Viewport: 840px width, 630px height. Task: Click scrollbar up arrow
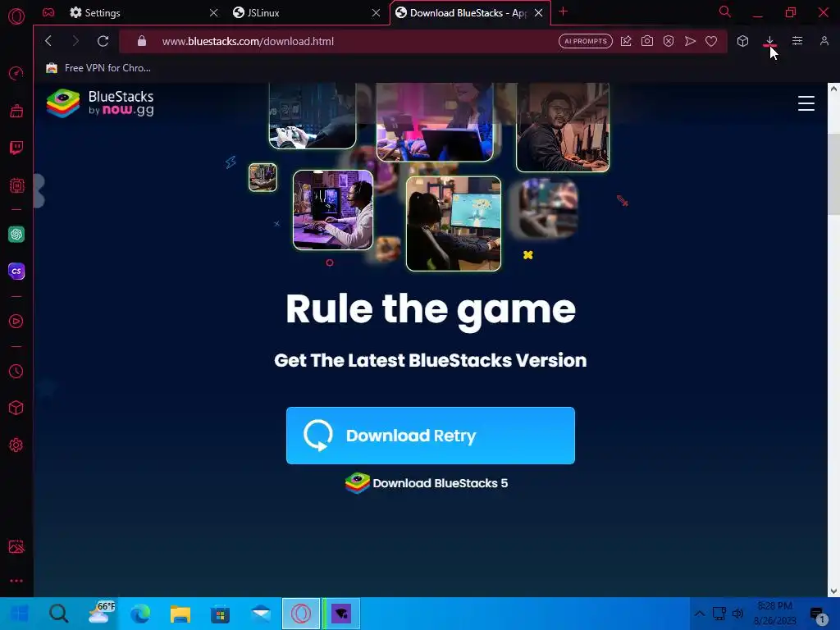(x=833, y=89)
